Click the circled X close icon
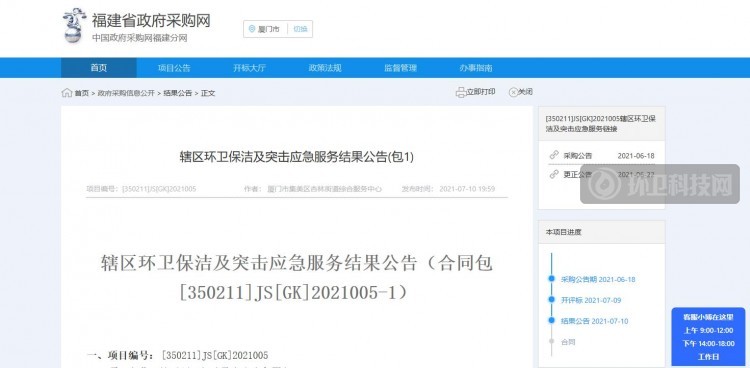Screen dimensions: 750x368 (513, 92)
